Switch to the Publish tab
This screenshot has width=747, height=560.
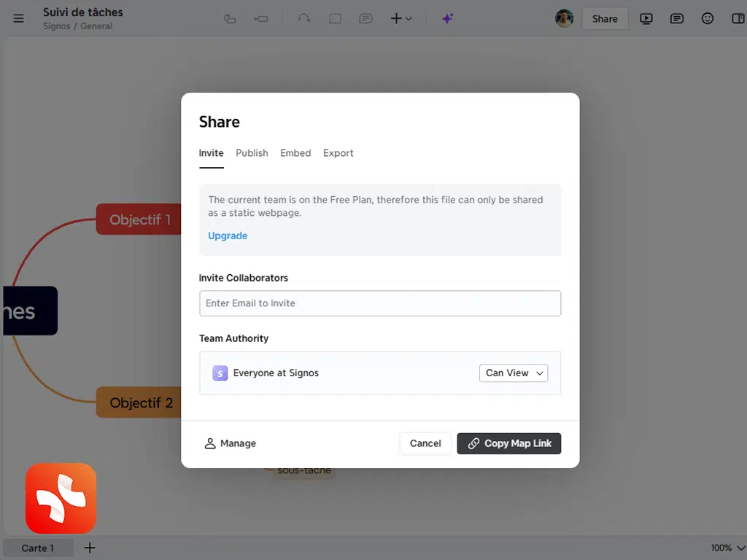pos(252,153)
